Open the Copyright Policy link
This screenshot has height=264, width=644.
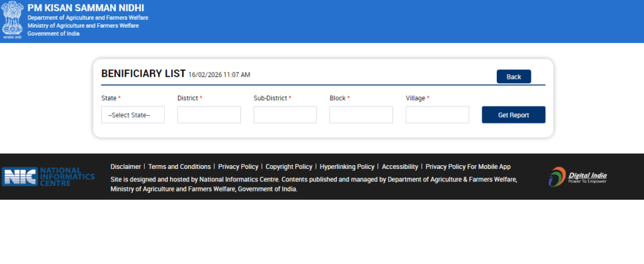[x=289, y=166]
